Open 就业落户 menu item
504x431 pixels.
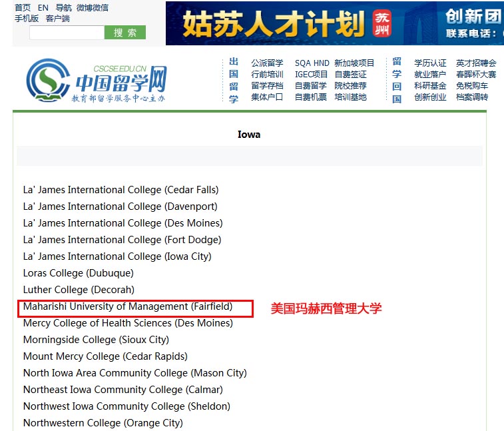click(x=430, y=75)
